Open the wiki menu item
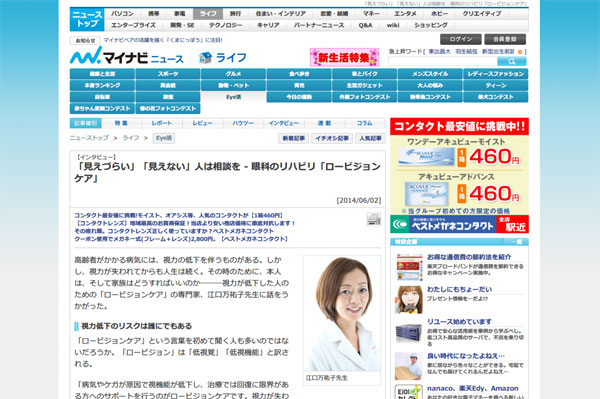The image size is (600, 399). click(393, 25)
